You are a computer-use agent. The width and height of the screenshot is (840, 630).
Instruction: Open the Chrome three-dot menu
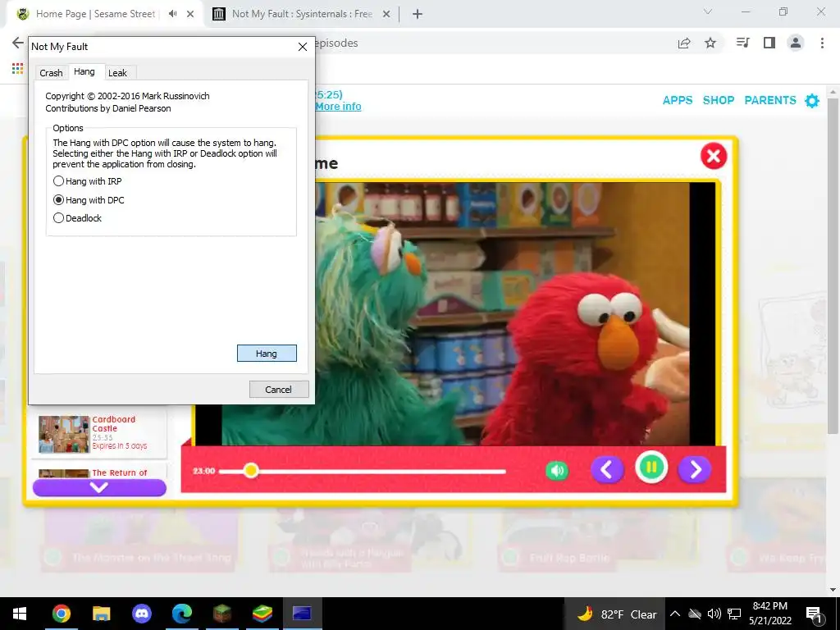[822, 43]
